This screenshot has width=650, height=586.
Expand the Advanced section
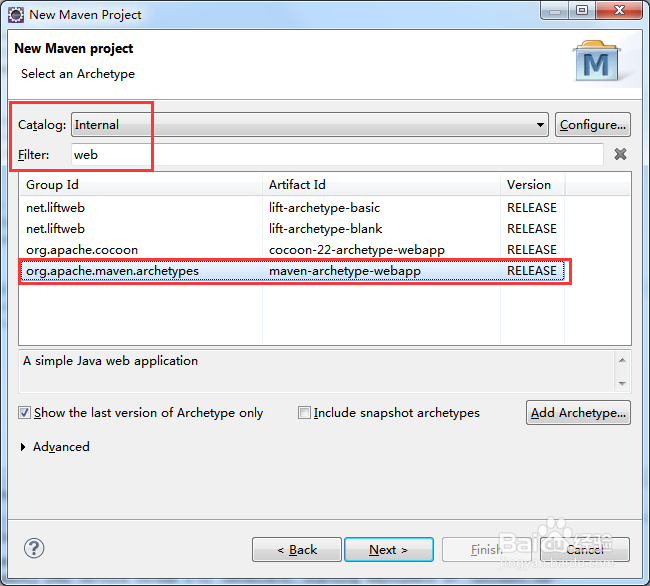(55, 447)
